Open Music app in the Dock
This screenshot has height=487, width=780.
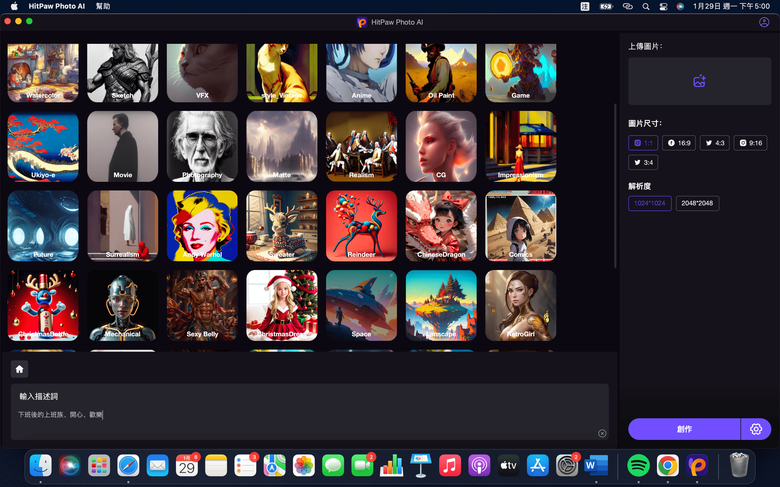point(450,466)
